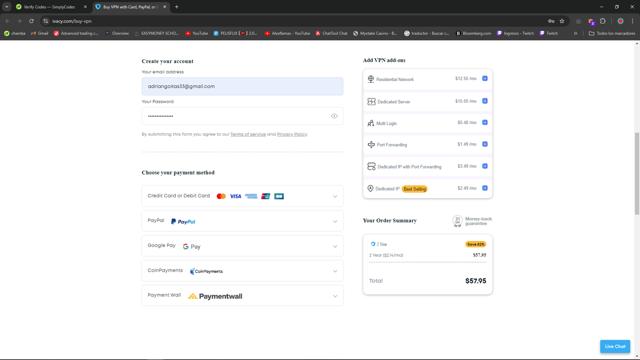The height and width of the screenshot is (360, 640).
Task: Open the ChatGot Chat bookmark
Action: (331, 33)
